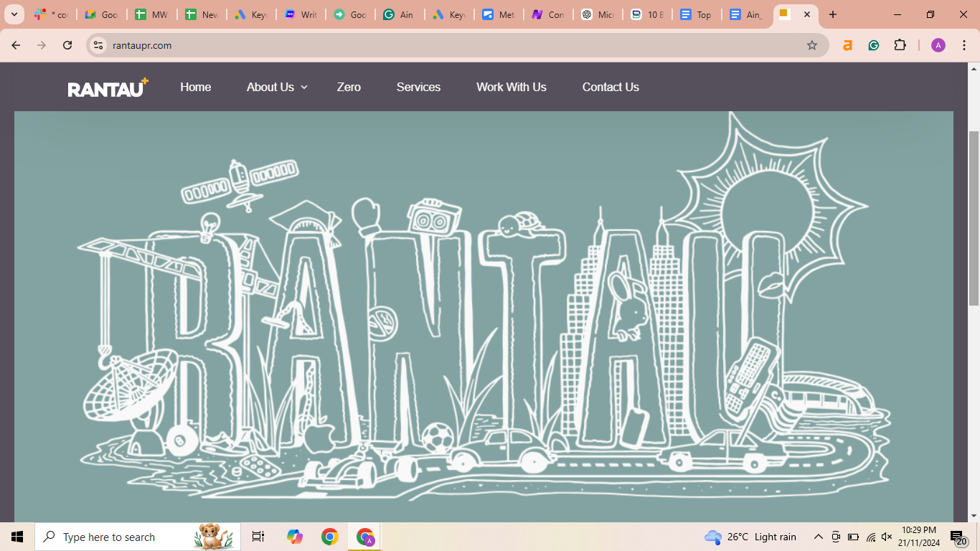
Task: Switch to the Gmail 'Goo' tab
Action: 101,14
